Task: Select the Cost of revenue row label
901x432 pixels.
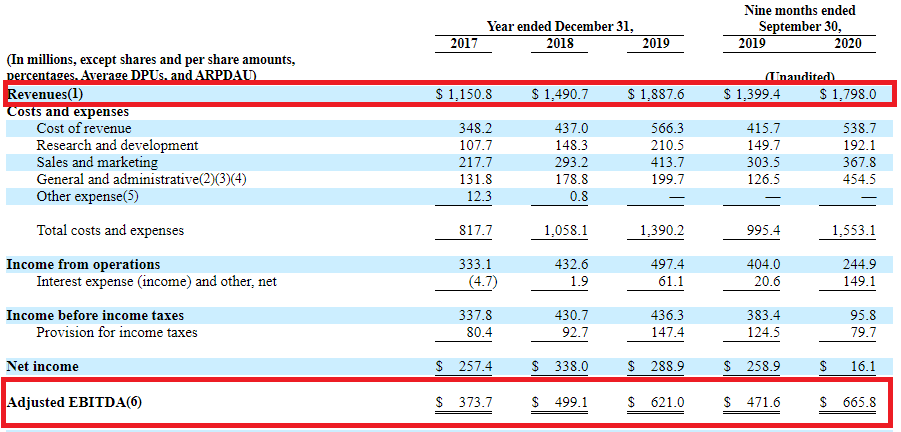Action: pyautogui.click(x=84, y=129)
